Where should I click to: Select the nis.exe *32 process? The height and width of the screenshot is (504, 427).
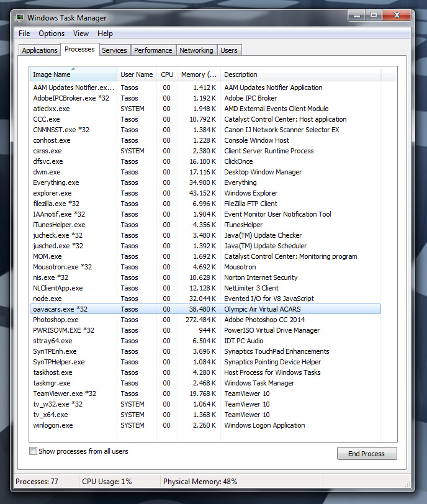pyautogui.click(x=205, y=277)
